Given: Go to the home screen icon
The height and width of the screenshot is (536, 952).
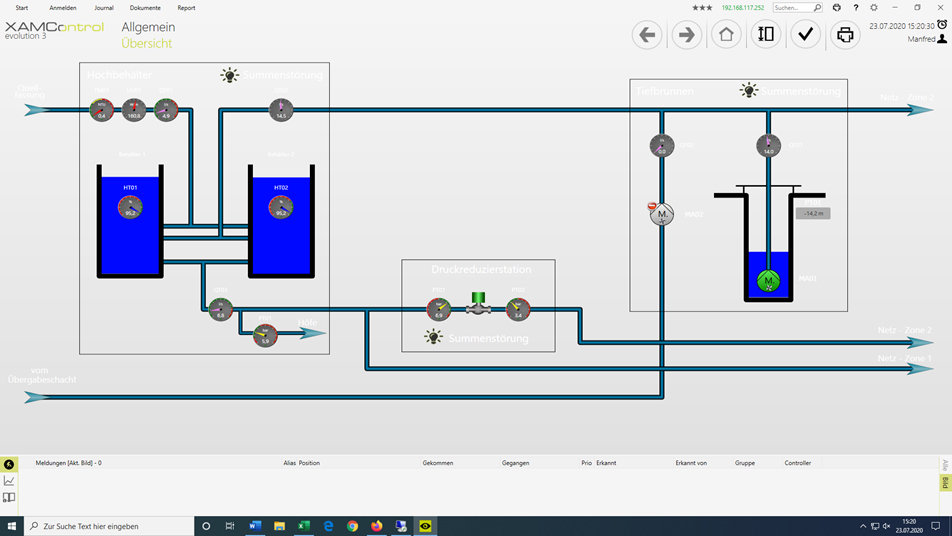Looking at the screenshot, I should (726, 35).
